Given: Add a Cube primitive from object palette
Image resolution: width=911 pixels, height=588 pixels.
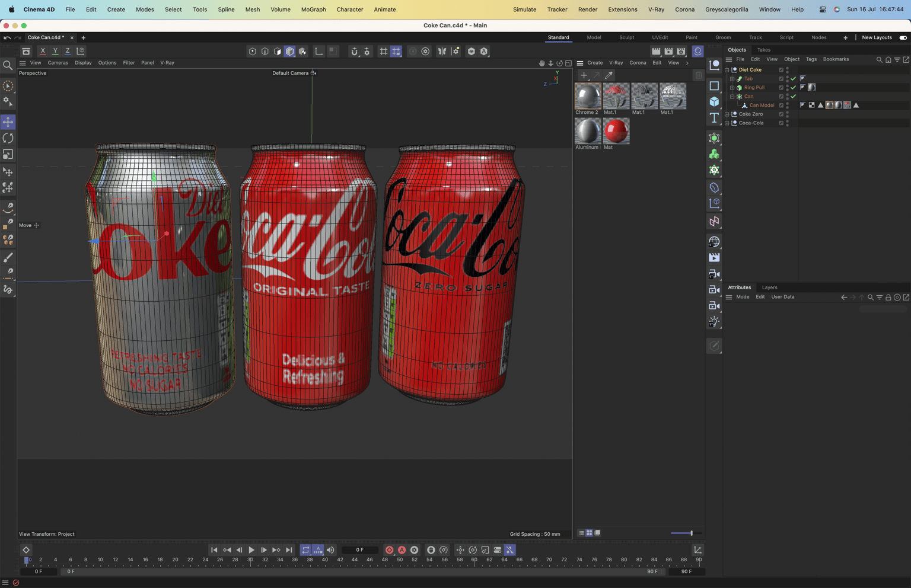Looking at the screenshot, I should (x=714, y=102).
